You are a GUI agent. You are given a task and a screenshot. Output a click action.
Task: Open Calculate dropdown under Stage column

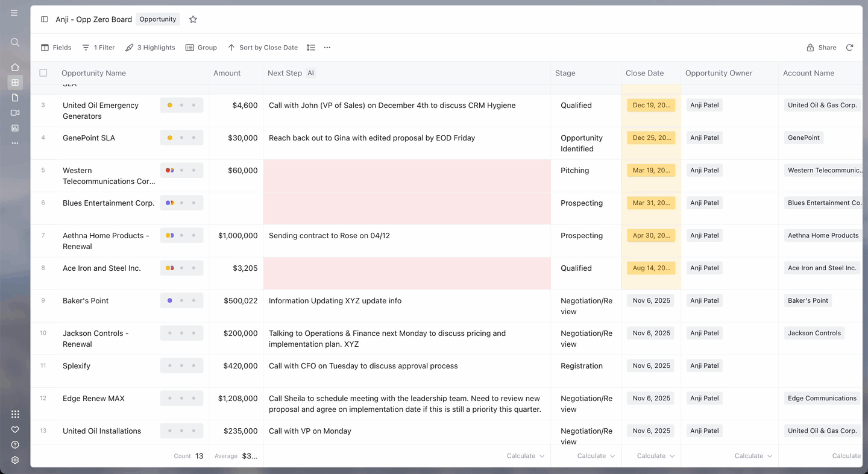[x=596, y=456]
